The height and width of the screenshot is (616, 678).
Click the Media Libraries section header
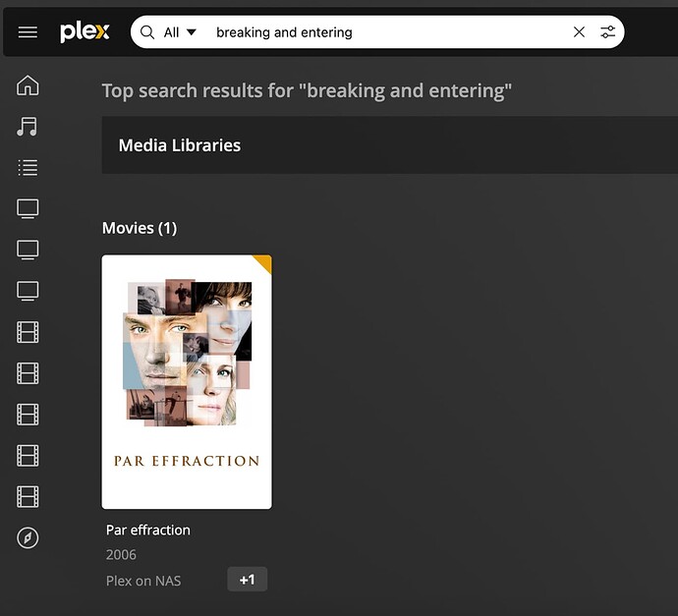pyautogui.click(x=180, y=145)
